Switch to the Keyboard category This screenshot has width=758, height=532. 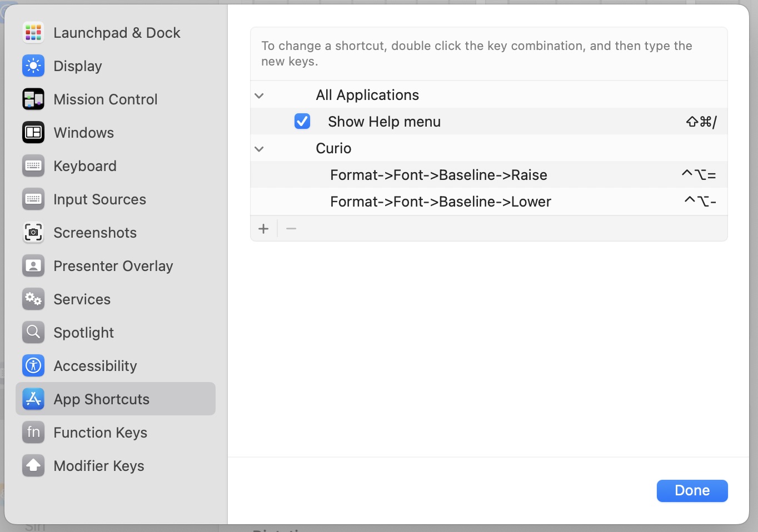[x=85, y=166]
